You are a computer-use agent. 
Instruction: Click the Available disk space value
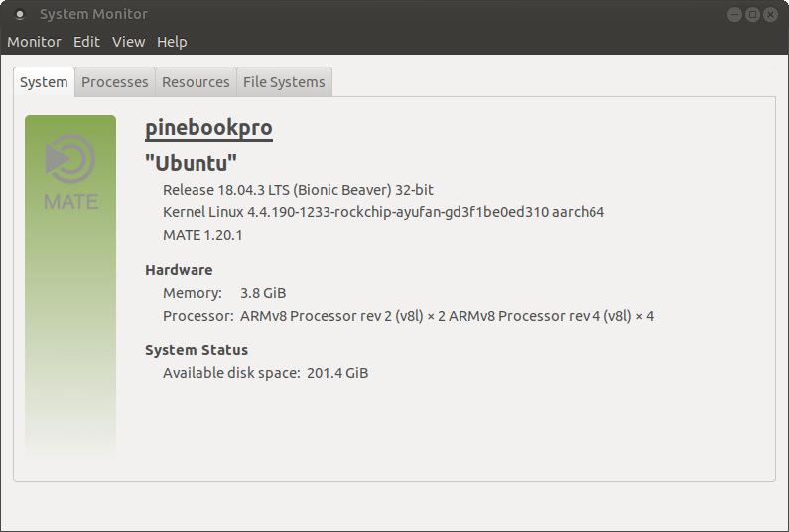(x=338, y=373)
